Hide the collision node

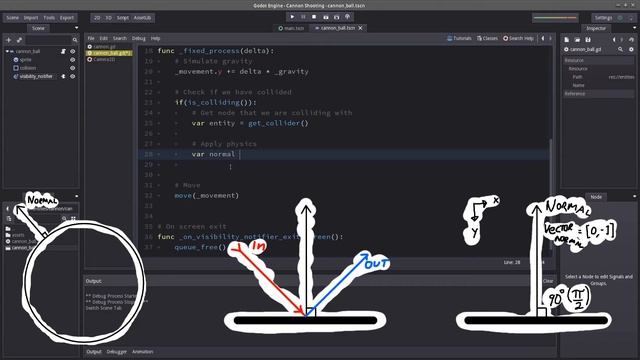click(73, 68)
